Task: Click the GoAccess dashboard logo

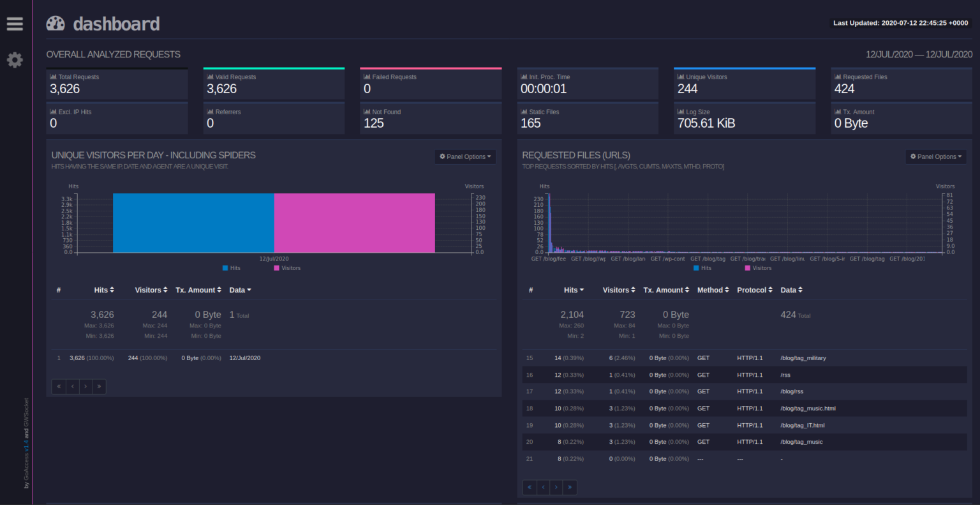Action: 56,23
